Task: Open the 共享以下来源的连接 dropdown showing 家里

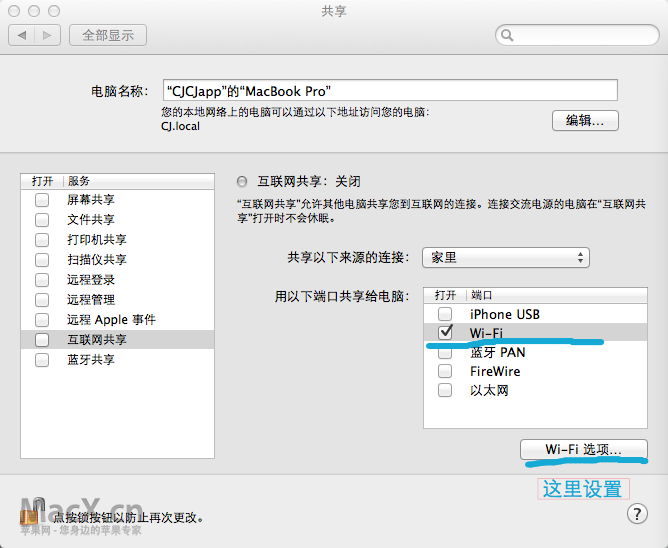Action: point(506,257)
